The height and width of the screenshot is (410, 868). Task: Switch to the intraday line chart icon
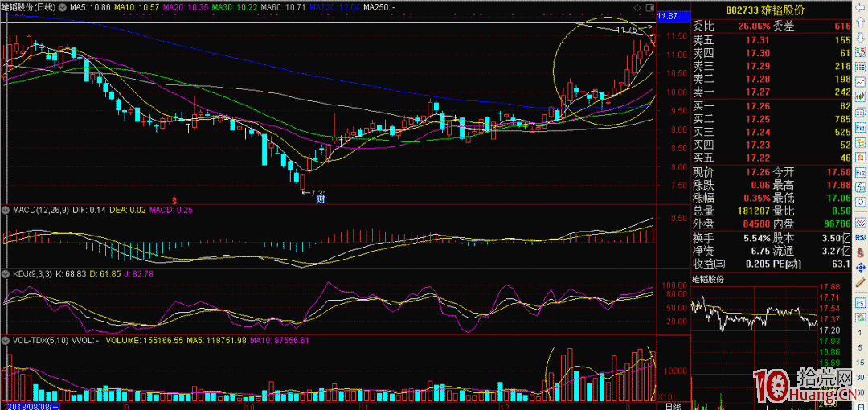pyautogui.click(x=860, y=82)
